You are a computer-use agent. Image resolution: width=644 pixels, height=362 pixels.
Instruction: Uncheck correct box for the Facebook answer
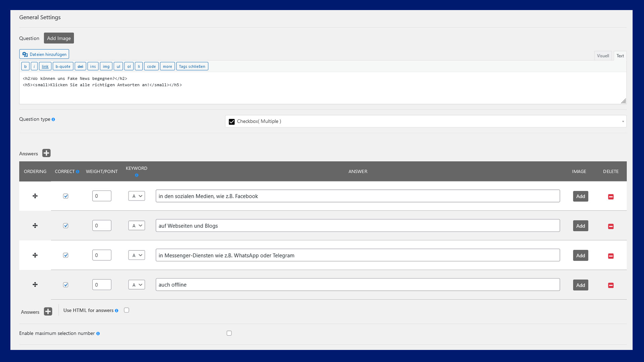pyautogui.click(x=66, y=196)
